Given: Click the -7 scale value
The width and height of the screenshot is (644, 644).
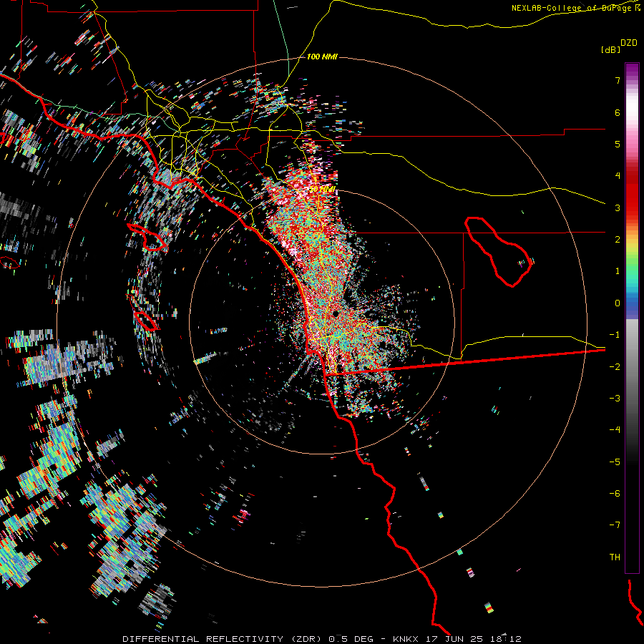Looking at the screenshot, I should coord(615,525).
